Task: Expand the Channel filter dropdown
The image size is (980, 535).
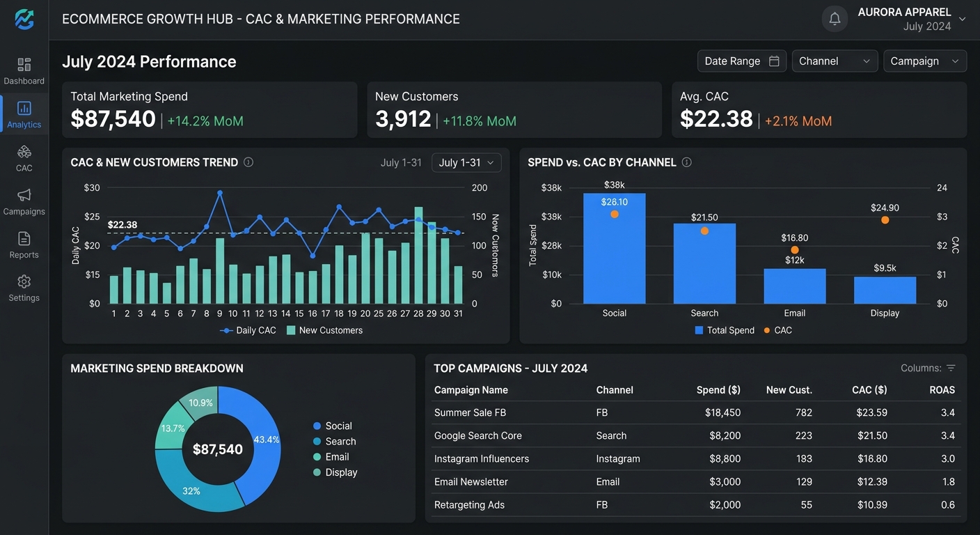Action: (x=835, y=61)
